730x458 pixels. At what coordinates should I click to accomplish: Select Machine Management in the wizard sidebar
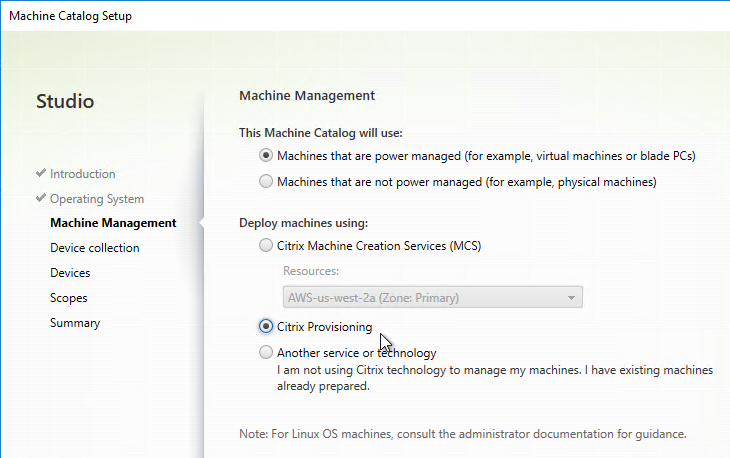point(113,223)
